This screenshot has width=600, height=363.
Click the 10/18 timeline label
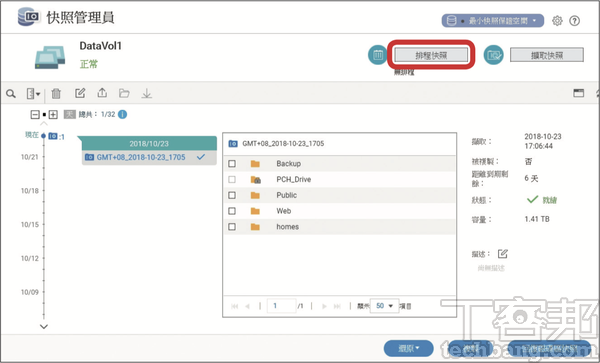coord(30,190)
